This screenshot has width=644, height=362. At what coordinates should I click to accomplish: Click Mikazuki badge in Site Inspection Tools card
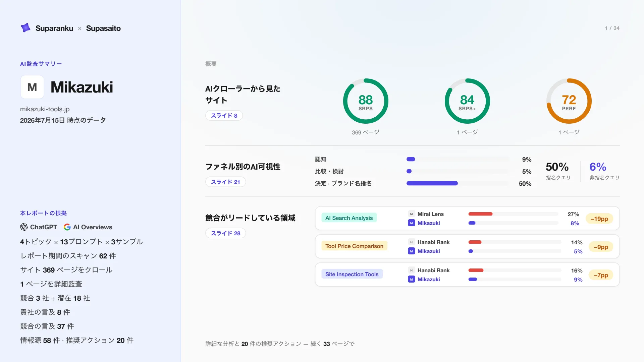click(x=411, y=279)
